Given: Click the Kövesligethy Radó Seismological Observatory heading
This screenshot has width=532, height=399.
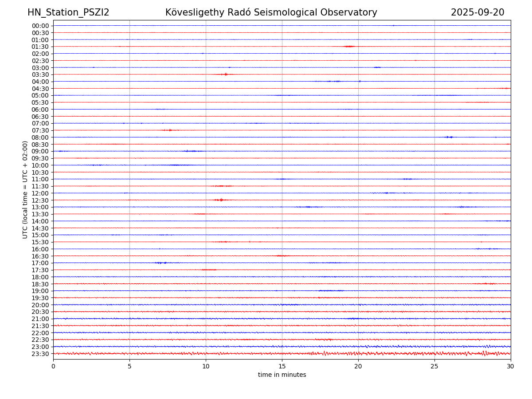Looking at the screenshot, I should pyautogui.click(x=271, y=12).
